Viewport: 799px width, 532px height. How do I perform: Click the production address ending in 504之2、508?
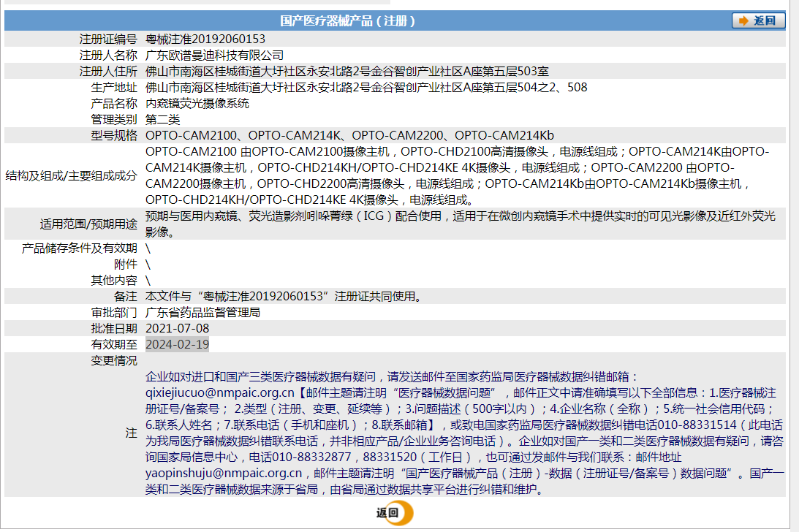click(x=366, y=87)
